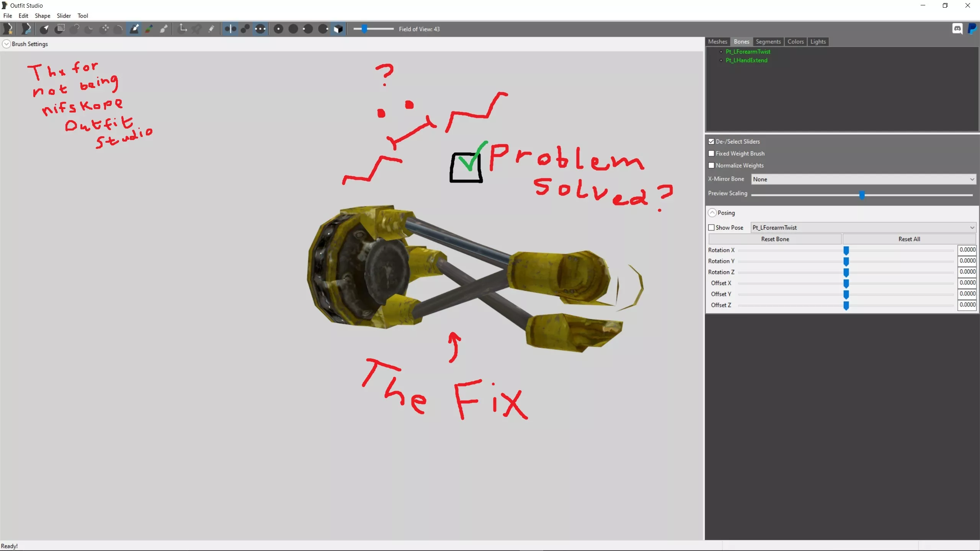This screenshot has width=980, height=551.
Task: Expand the Brush Settings panel
Action: coord(7,44)
